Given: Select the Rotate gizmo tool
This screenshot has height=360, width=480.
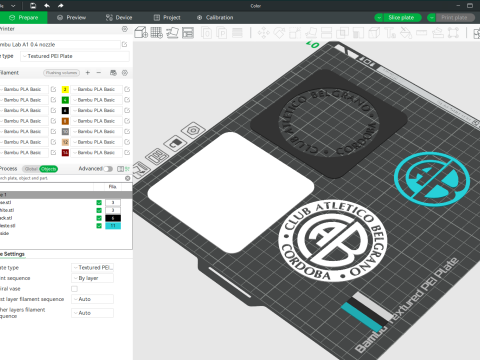Looking at the screenshot, I should click(x=279, y=33).
